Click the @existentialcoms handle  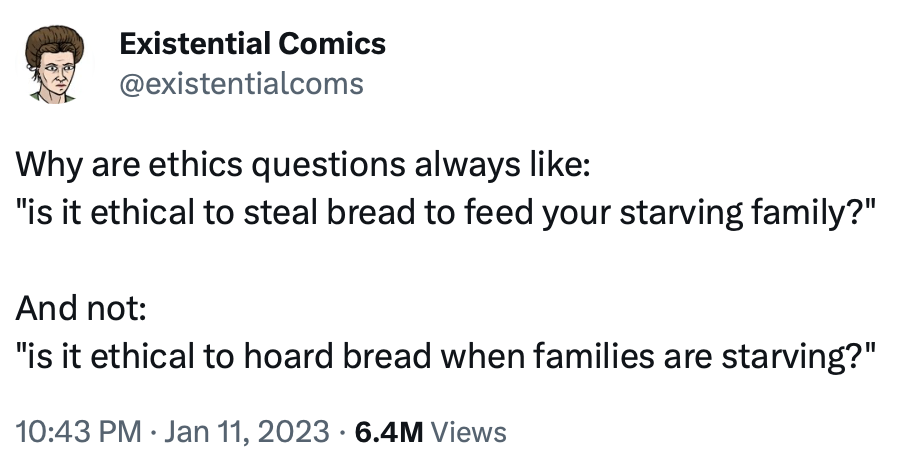(240, 83)
